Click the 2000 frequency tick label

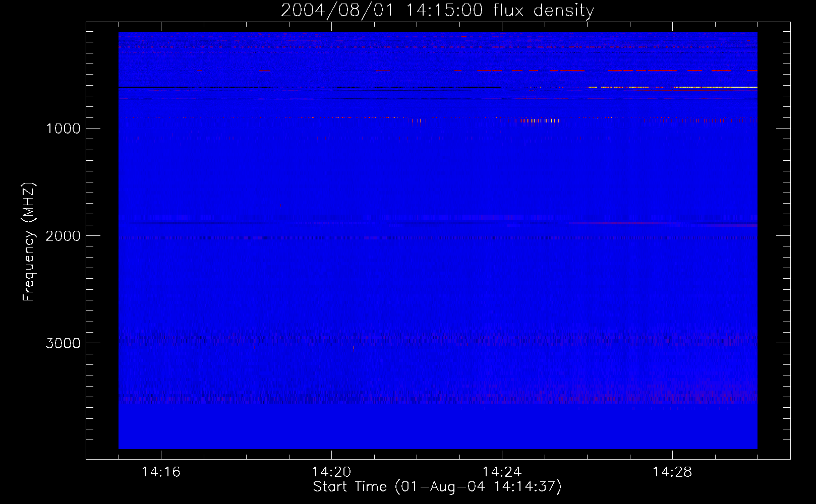[63, 236]
